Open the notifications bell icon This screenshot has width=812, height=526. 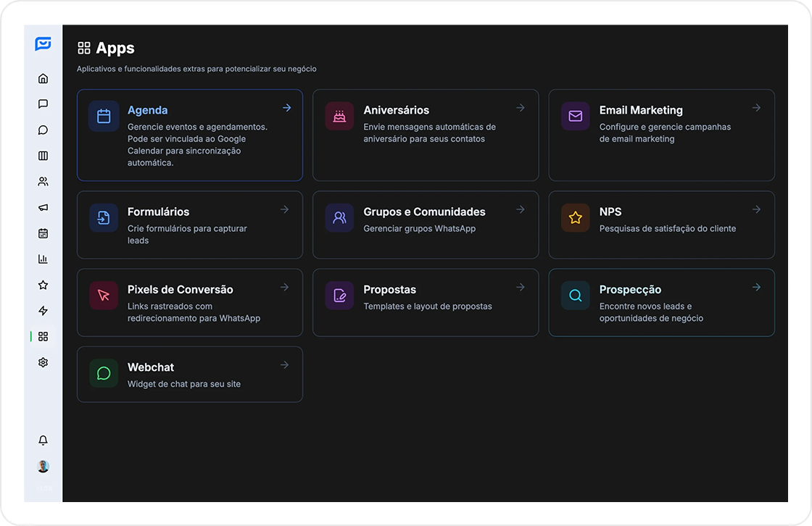pos(43,441)
